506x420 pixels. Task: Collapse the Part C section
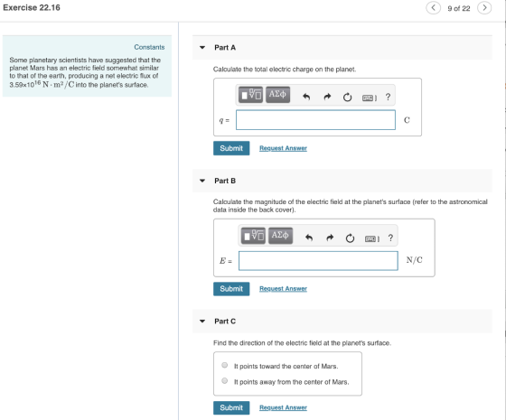tap(202, 322)
